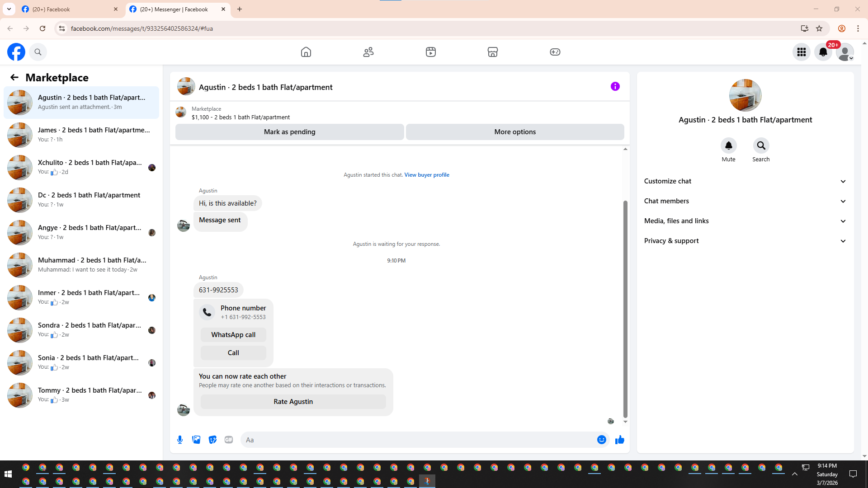Open the Sonia conversation
The height and width of the screenshot is (488, 868).
tap(81, 363)
